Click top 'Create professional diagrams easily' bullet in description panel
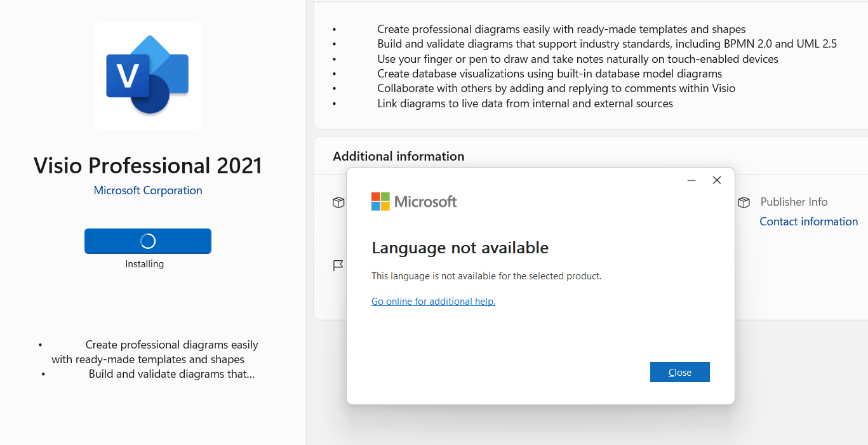This screenshot has height=445, width=868. (x=561, y=29)
